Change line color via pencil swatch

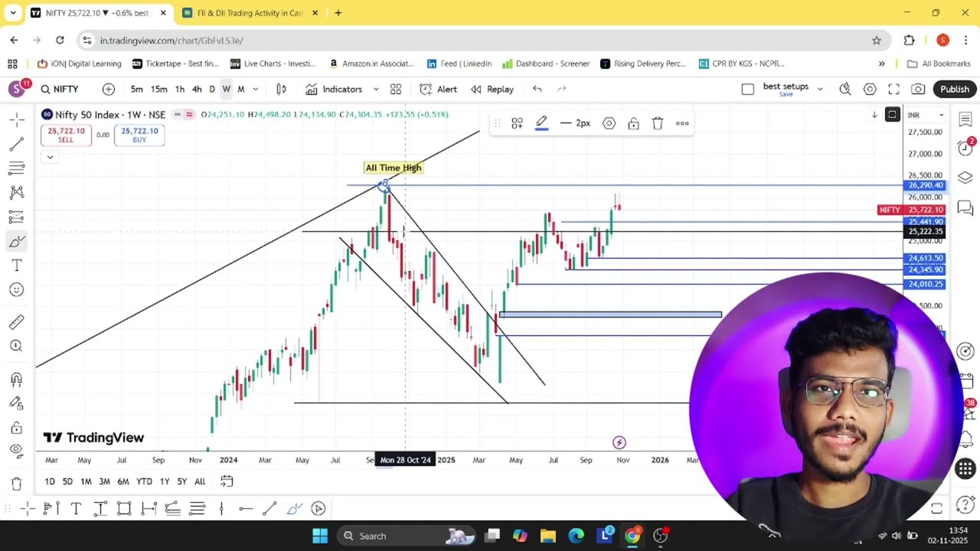click(x=541, y=123)
